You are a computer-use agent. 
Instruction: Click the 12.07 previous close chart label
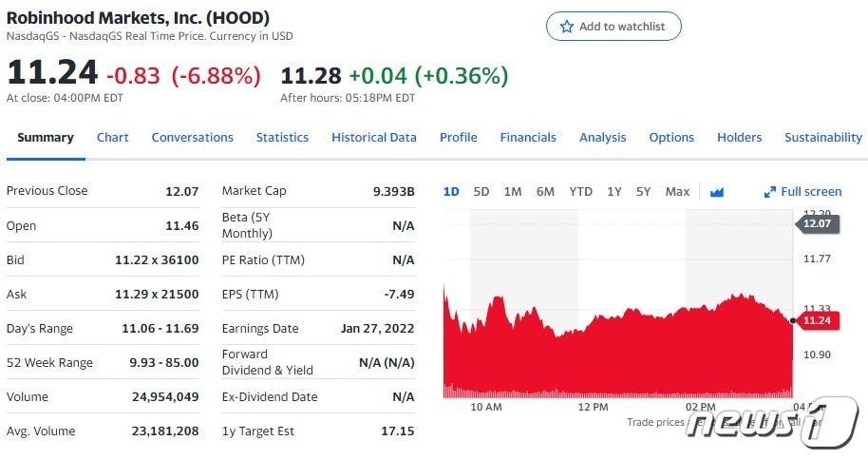816,223
